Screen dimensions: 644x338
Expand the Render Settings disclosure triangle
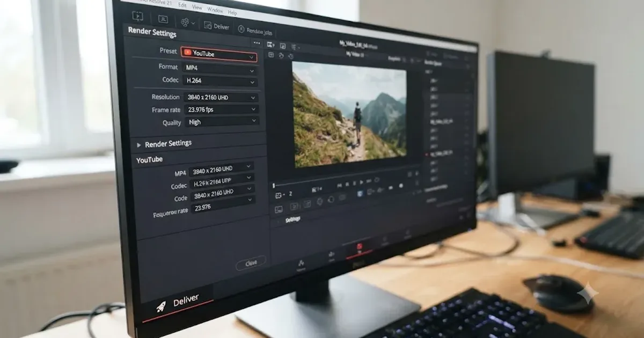[x=139, y=145]
